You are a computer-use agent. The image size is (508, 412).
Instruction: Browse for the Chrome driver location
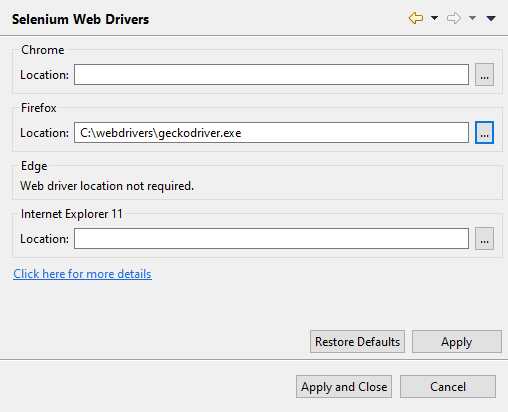tap(484, 75)
